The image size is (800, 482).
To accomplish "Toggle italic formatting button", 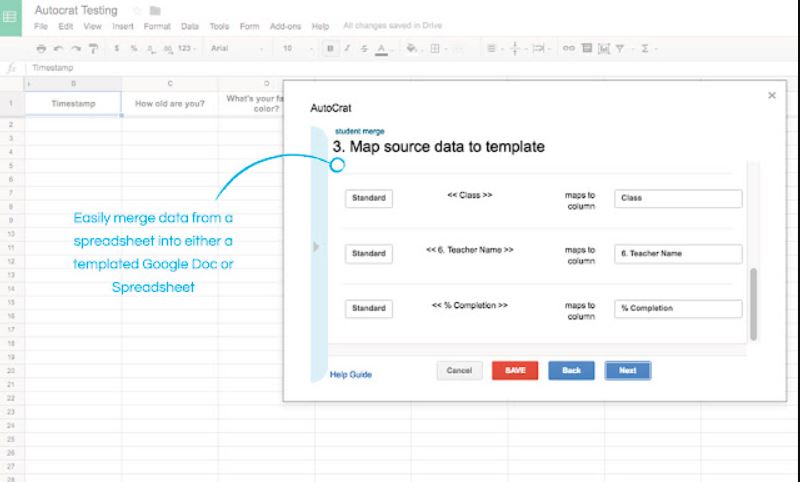I will [347, 48].
